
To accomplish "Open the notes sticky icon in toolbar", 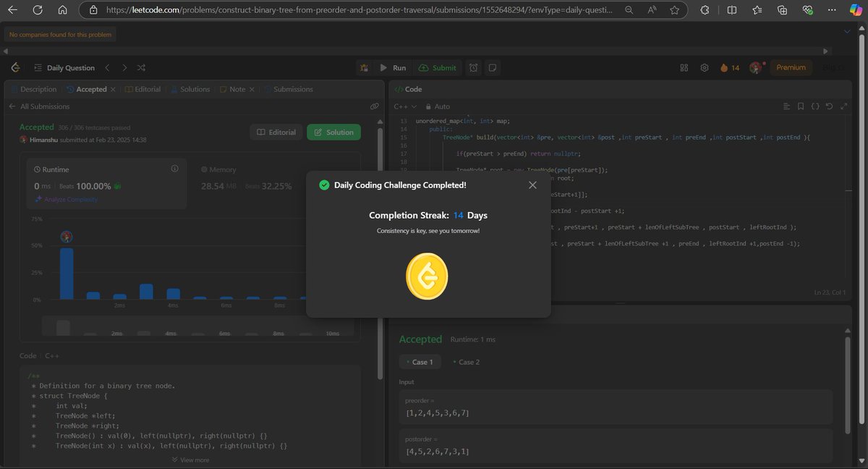I will (x=492, y=67).
